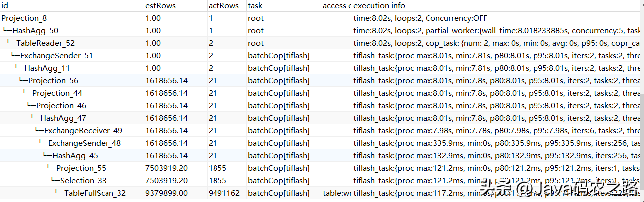Select the Projection_56 row
Image resolution: width=644 pixels, height=202 pixels.
point(53,81)
